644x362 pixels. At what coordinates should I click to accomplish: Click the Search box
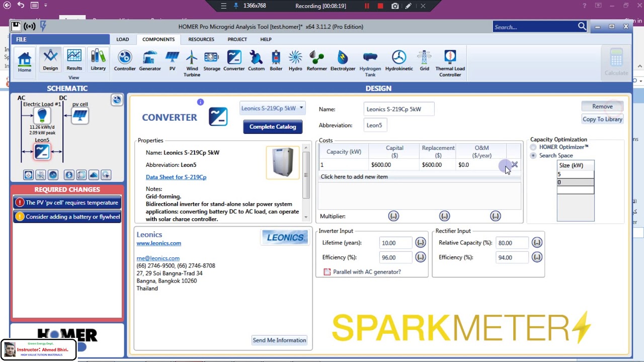coord(540,27)
